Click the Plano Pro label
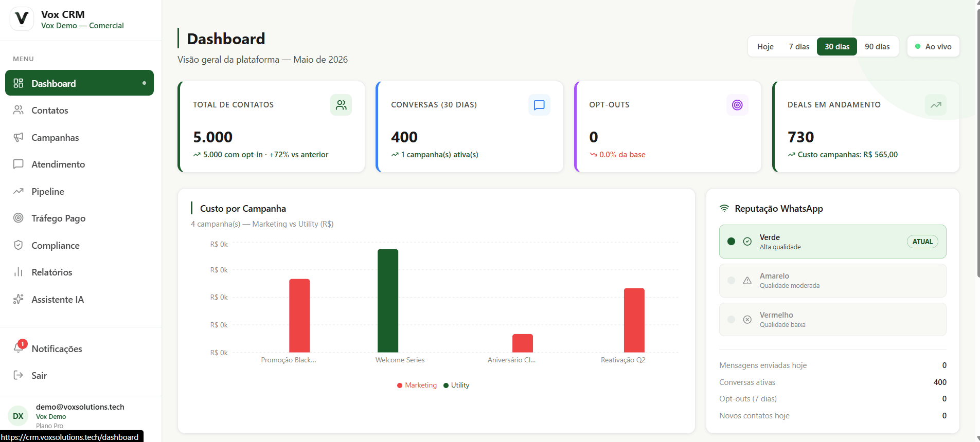980x442 pixels. coord(49,426)
